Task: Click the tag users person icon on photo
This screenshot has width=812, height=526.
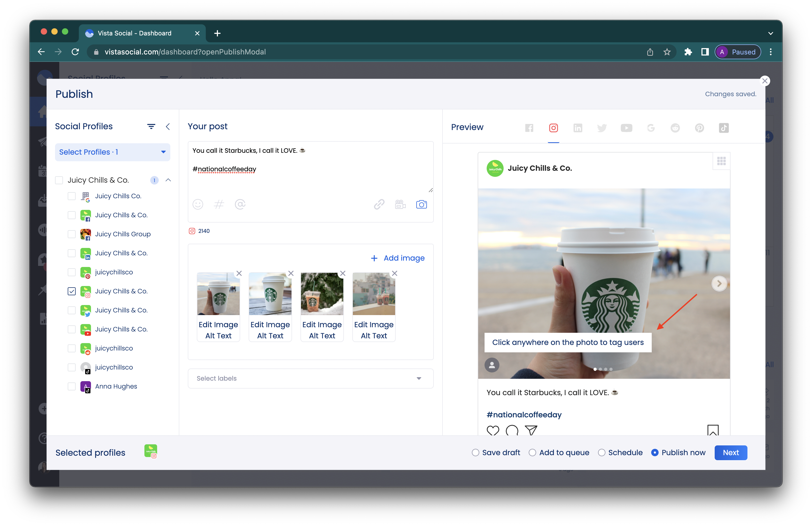Action: [492, 365]
